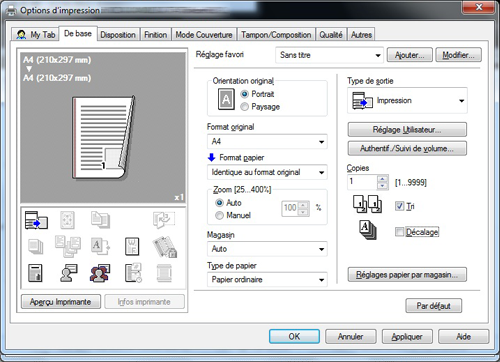Viewport: 500px width, 362px height.
Task: Click the Copies number input field
Action: pyautogui.click(x=362, y=182)
